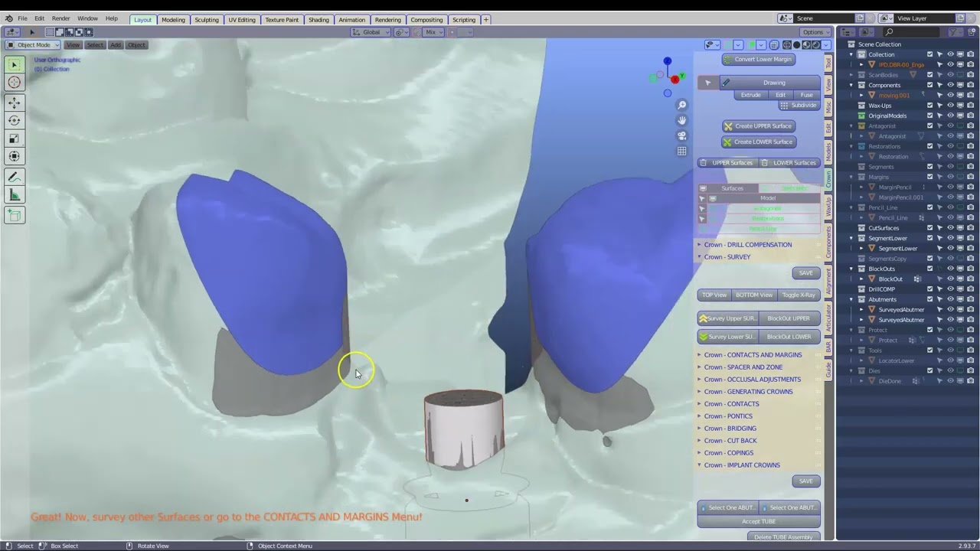This screenshot has height=551, width=980.
Task: Click the arrow tool left of Drawing
Action: click(x=707, y=83)
